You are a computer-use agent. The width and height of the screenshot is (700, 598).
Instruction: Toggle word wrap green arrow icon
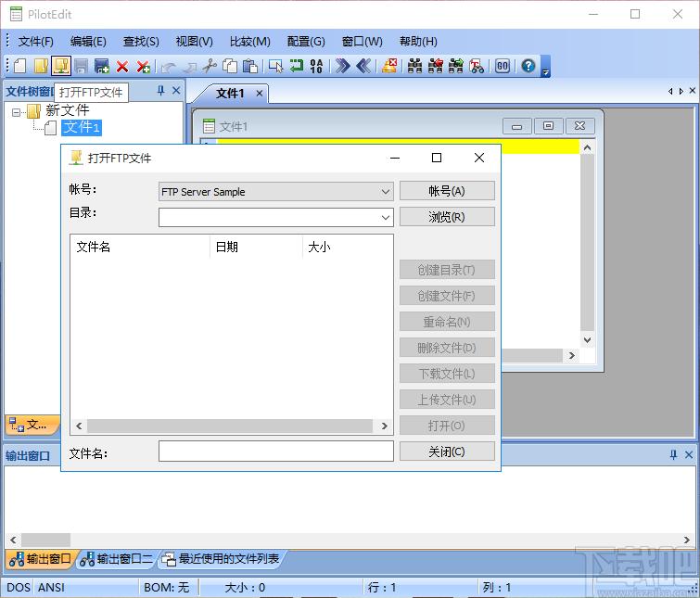[296, 66]
